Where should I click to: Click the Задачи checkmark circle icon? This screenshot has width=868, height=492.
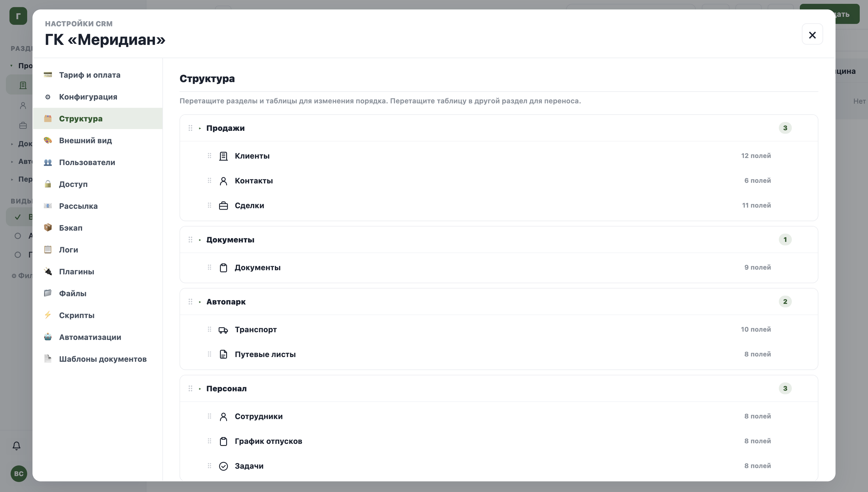(x=223, y=466)
